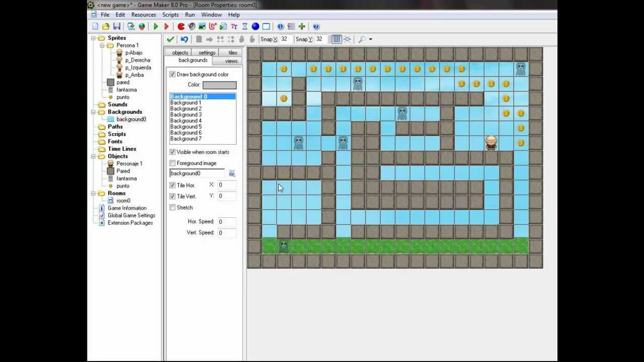The height and width of the screenshot is (362, 644).
Task: Collapse the Rooms folder
Action: [94, 194]
